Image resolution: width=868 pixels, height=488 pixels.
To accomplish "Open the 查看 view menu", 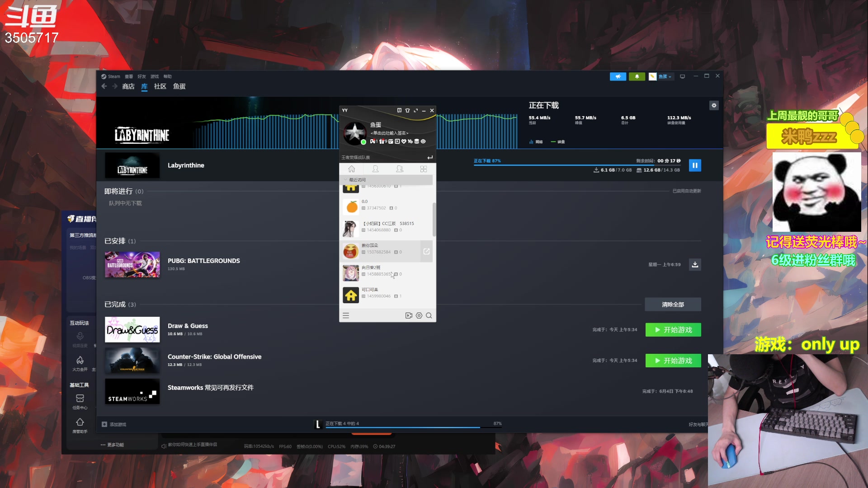I will [129, 76].
